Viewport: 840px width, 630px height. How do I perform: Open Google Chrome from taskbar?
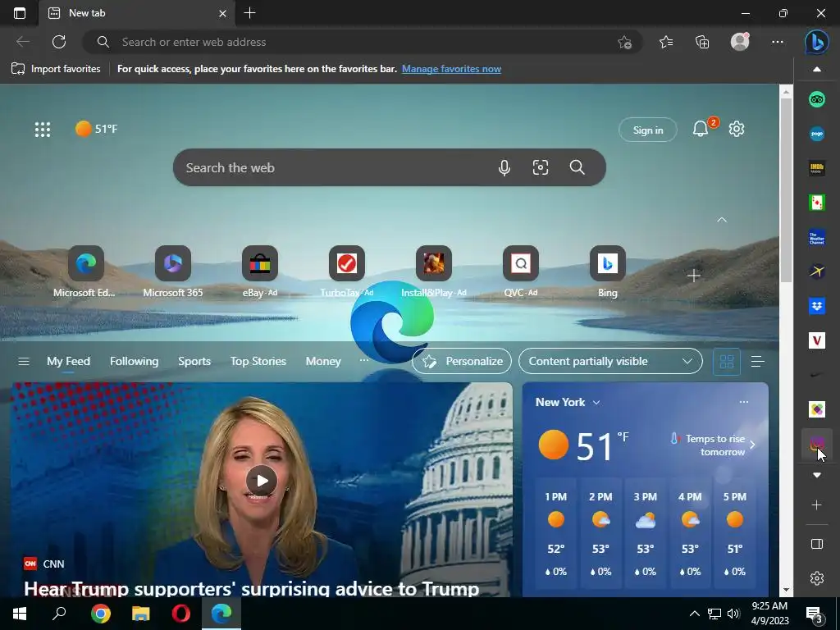pos(100,614)
